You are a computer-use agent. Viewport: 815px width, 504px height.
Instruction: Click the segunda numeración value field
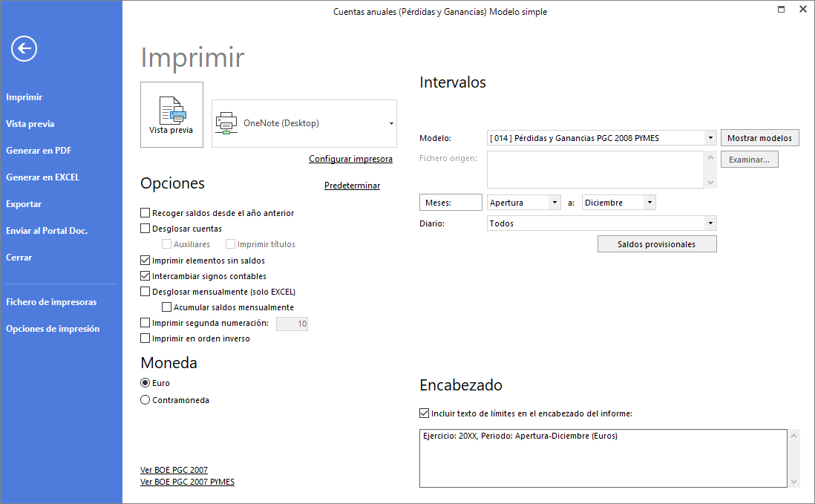pos(292,324)
